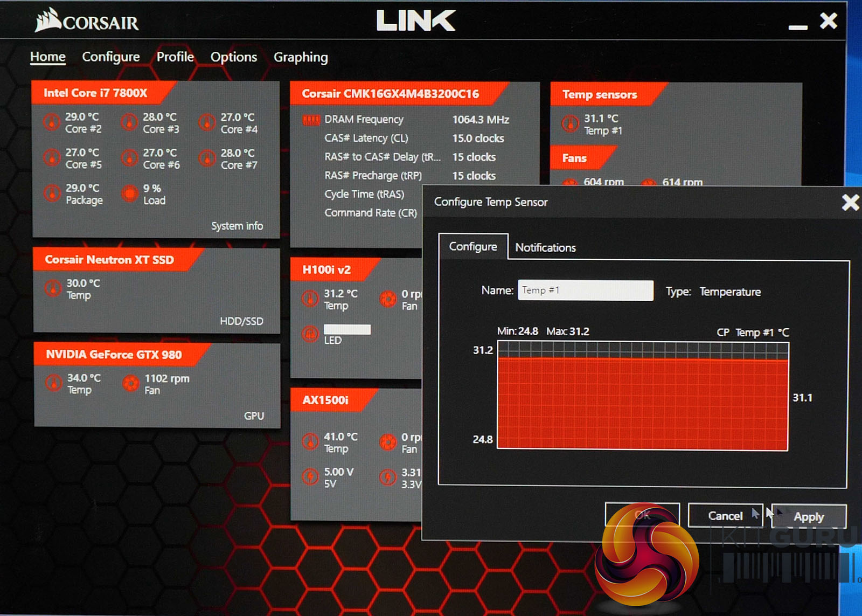Click the Core #3 temperature icon
Image resolution: width=862 pixels, height=616 pixels.
coord(129,122)
